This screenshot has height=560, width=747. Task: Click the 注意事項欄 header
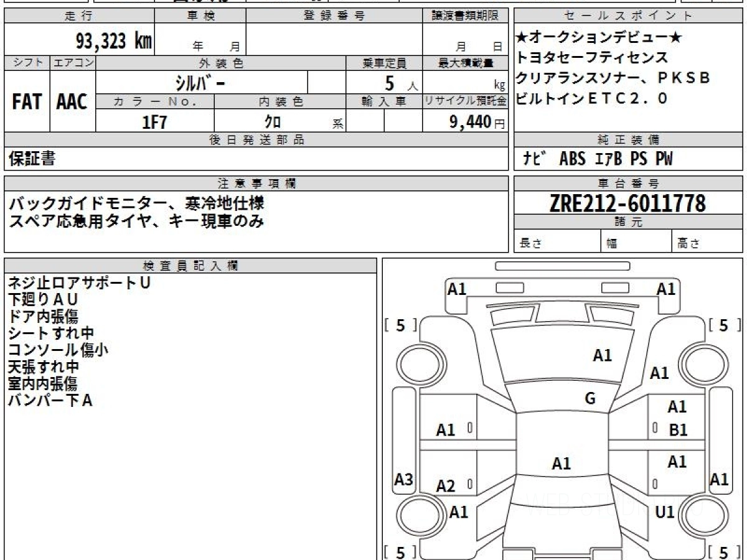pos(256,184)
